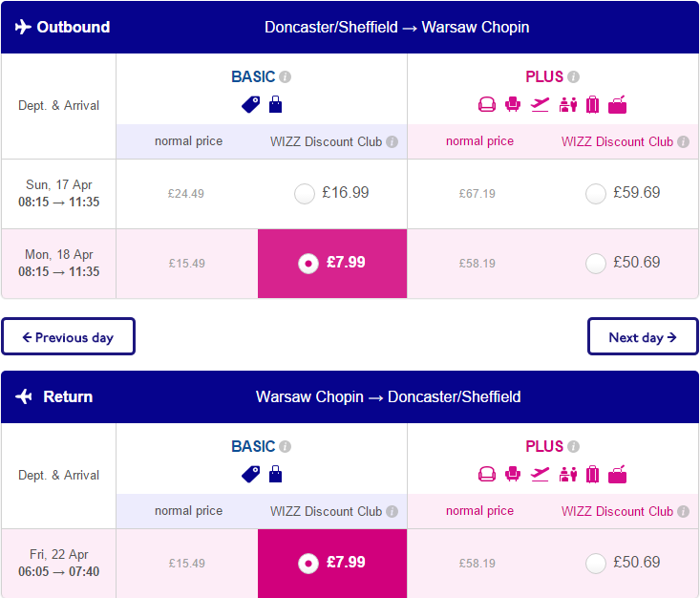The height and width of the screenshot is (598, 700).
Task: Click the suitcase icon under Return PLUS
Action: tap(592, 474)
